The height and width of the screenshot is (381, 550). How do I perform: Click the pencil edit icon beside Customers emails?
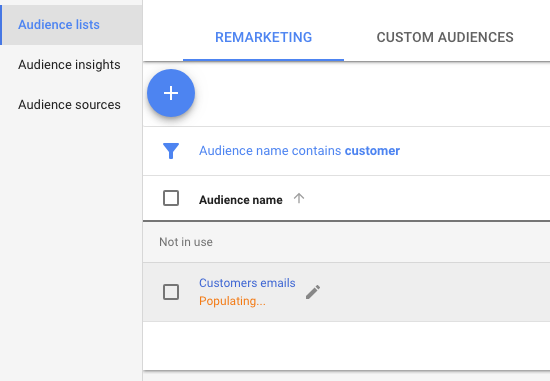point(313,292)
